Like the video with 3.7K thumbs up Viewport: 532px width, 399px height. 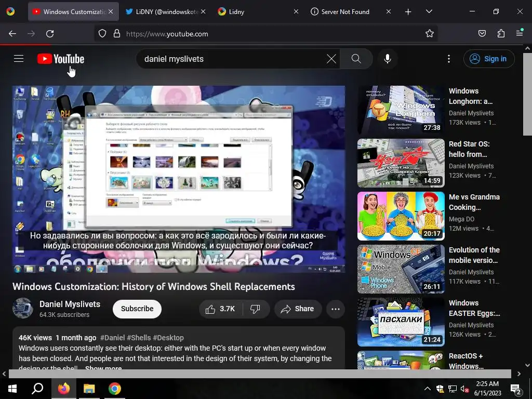click(220, 309)
